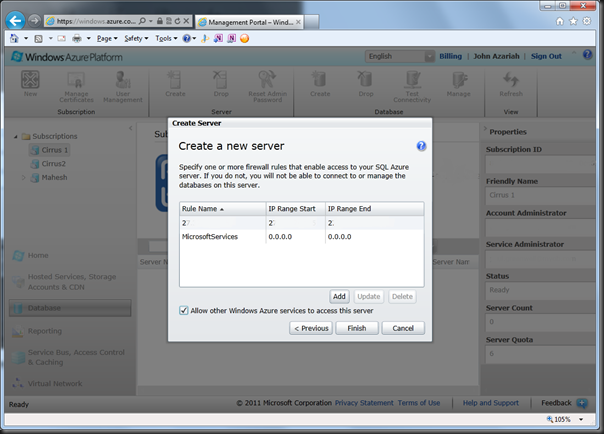Click the Add firewall rule button
604x434 pixels.
point(339,297)
